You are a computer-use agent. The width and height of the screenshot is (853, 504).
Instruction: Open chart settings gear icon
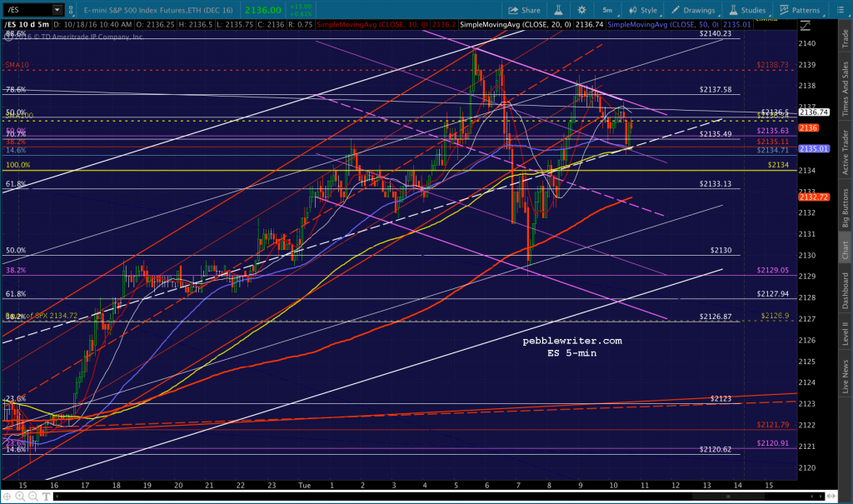click(x=581, y=10)
